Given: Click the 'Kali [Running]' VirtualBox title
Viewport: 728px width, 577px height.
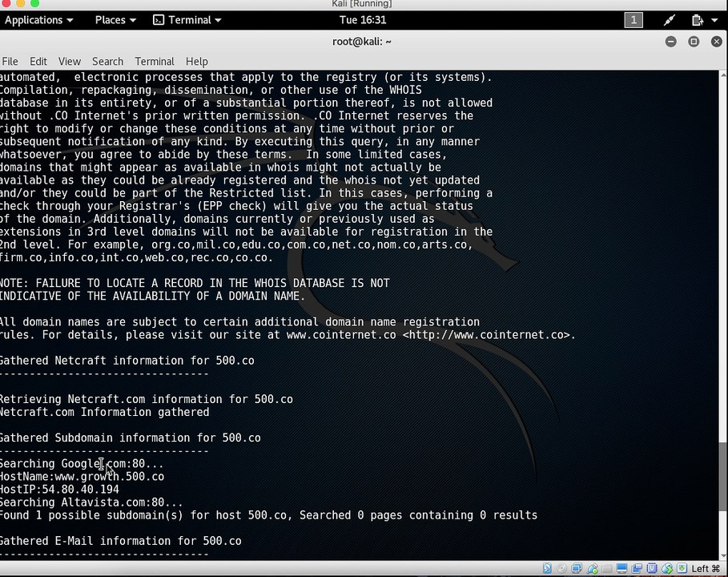Looking at the screenshot, I should (x=362, y=4).
